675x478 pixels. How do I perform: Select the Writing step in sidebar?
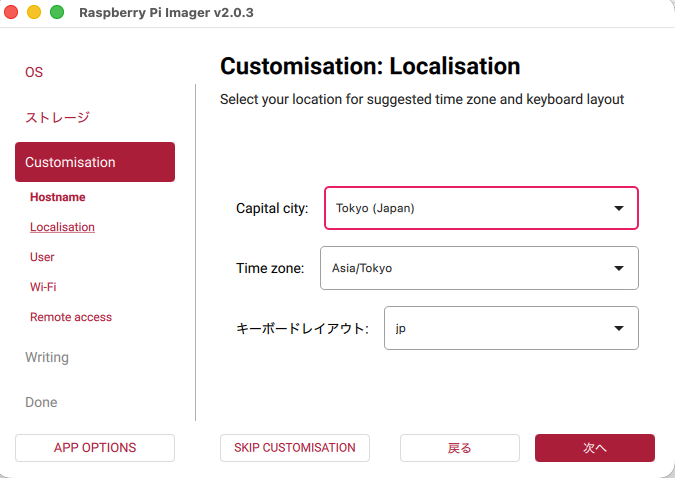(x=47, y=357)
